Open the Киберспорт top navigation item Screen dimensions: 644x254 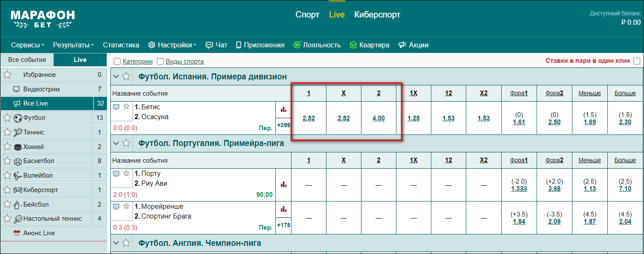point(377,15)
